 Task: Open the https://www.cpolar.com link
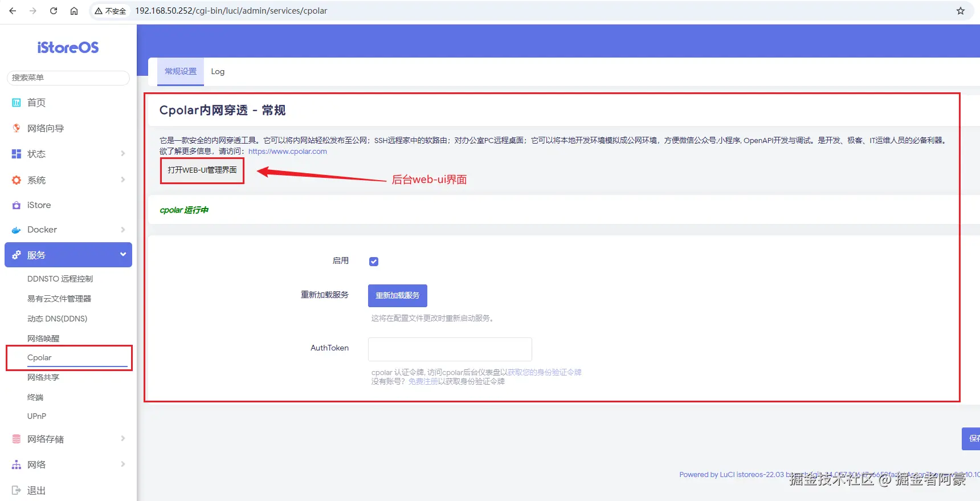point(288,151)
